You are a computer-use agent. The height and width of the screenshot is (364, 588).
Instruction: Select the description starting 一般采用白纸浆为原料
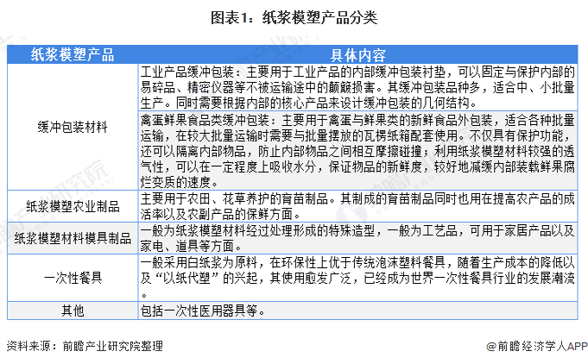[x=357, y=278]
